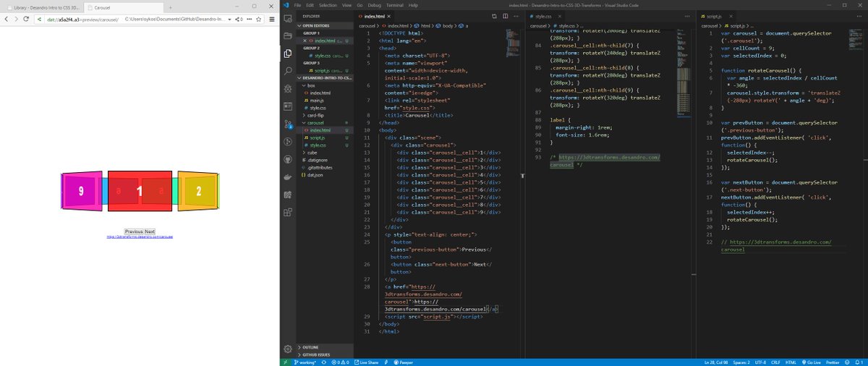This screenshot has width=868, height=366.
Task: Click 'Ln 28, Col 98' cursor position in status bar
Action: pos(716,362)
